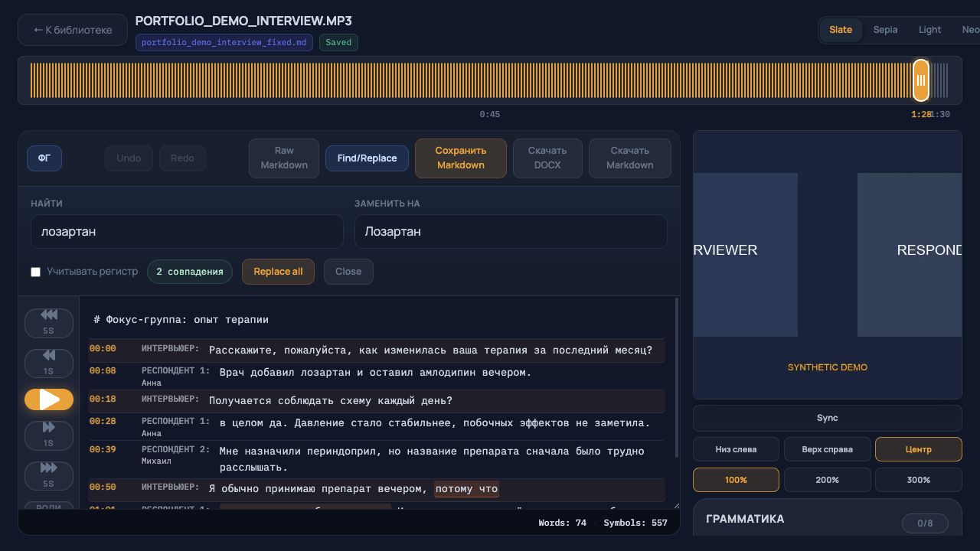Click the waveform playhead handle
980x551 pixels.
click(921, 80)
